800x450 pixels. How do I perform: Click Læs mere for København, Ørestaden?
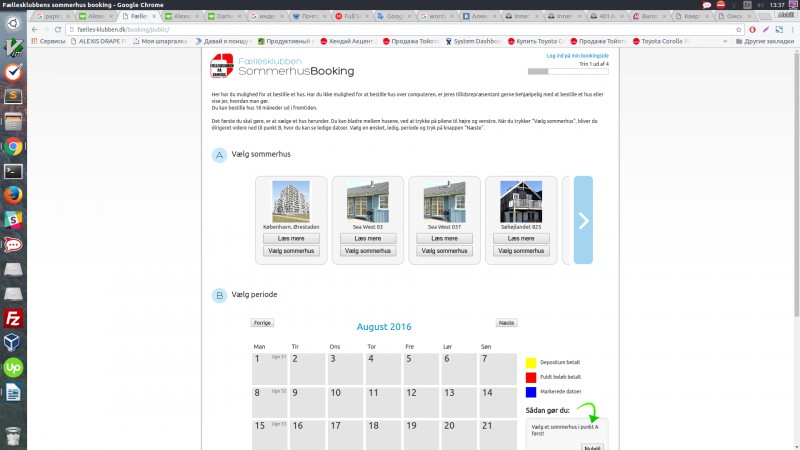(x=291, y=238)
